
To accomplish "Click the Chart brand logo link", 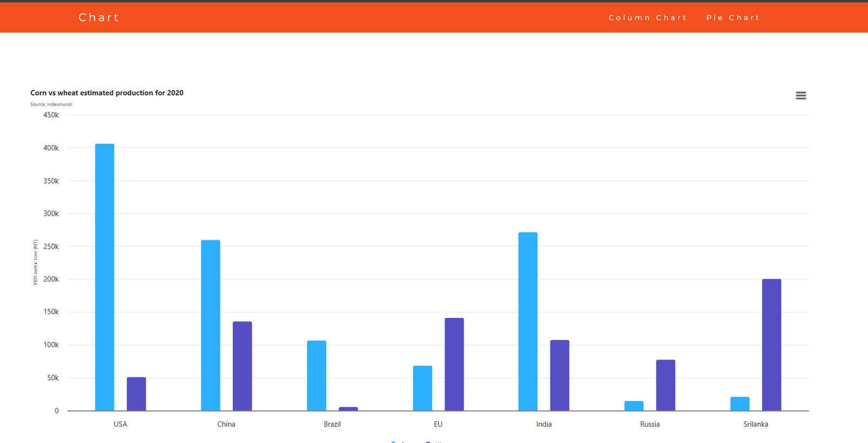I will [x=99, y=17].
